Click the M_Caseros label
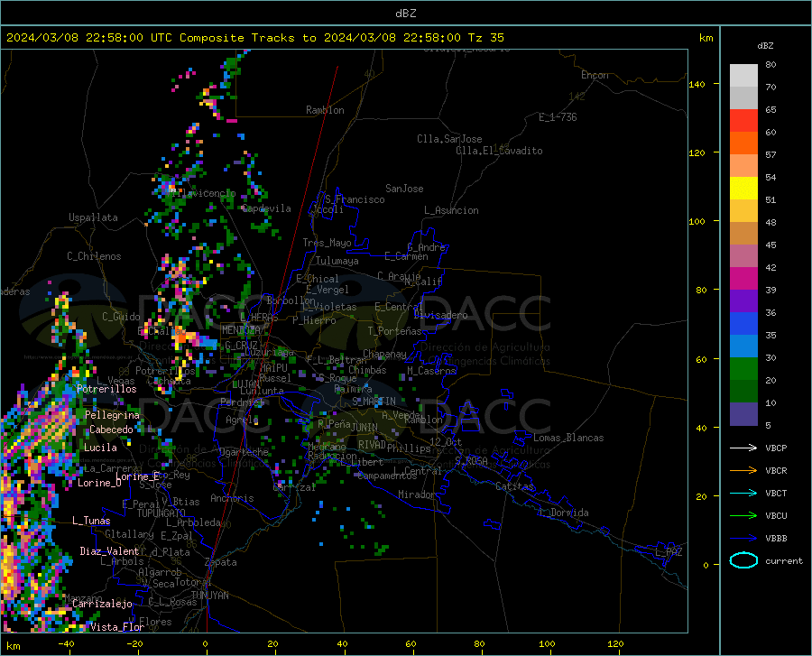The image size is (812, 656). (x=431, y=371)
